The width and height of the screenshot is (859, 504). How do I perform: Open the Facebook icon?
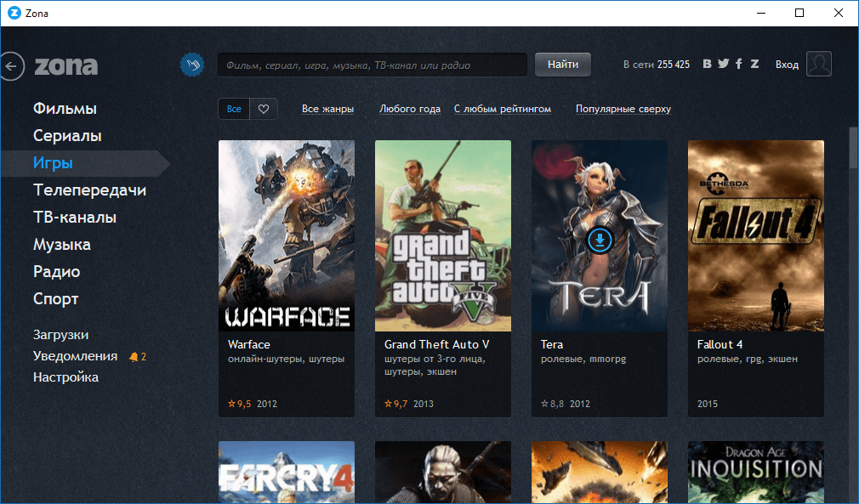[x=738, y=64]
